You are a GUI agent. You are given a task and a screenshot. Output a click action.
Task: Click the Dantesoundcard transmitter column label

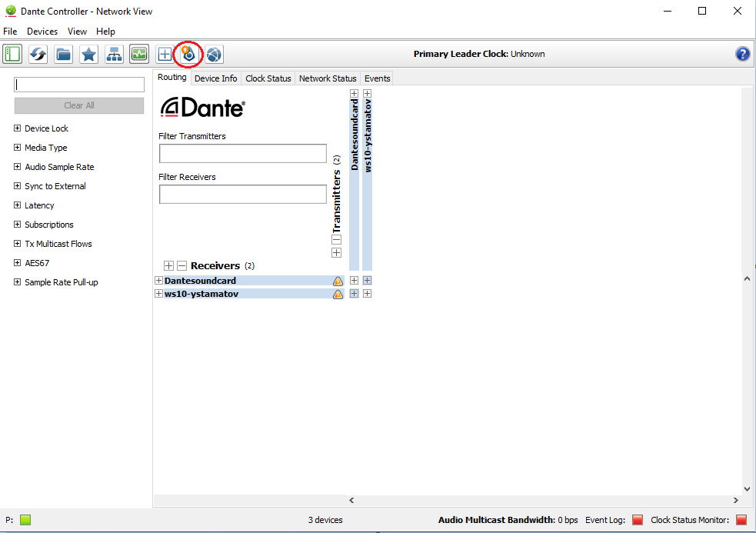tap(355, 135)
